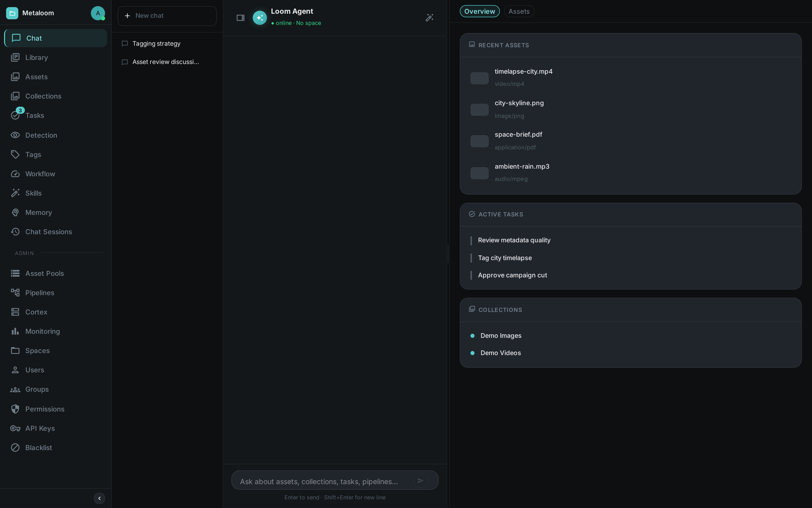
Task: Collapse the sidebar with the chevron button
Action: point(99,498)
